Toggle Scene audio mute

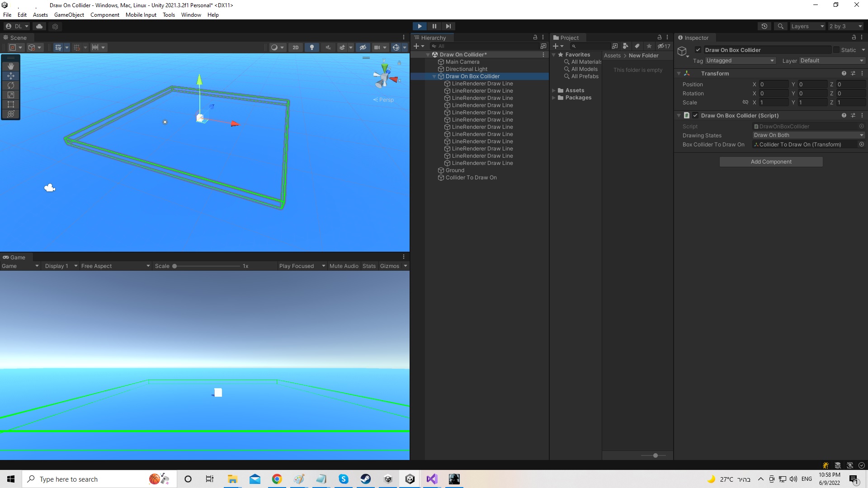(328, 47)
